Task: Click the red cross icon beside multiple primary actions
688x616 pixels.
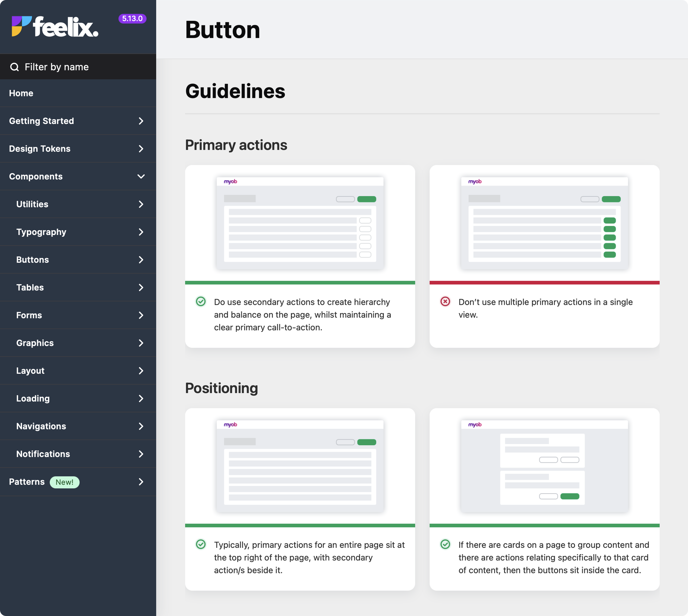Action: pyautogui.click(x=445, y=302)
